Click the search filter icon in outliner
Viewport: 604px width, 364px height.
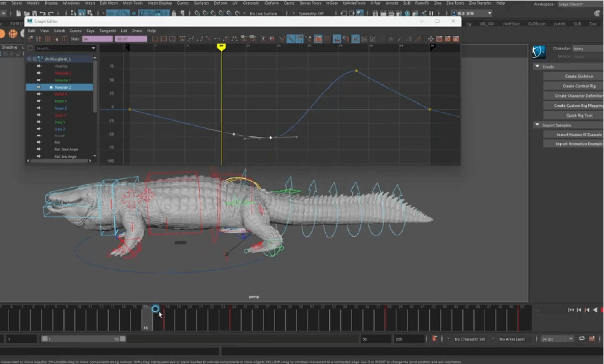point(31,48)
